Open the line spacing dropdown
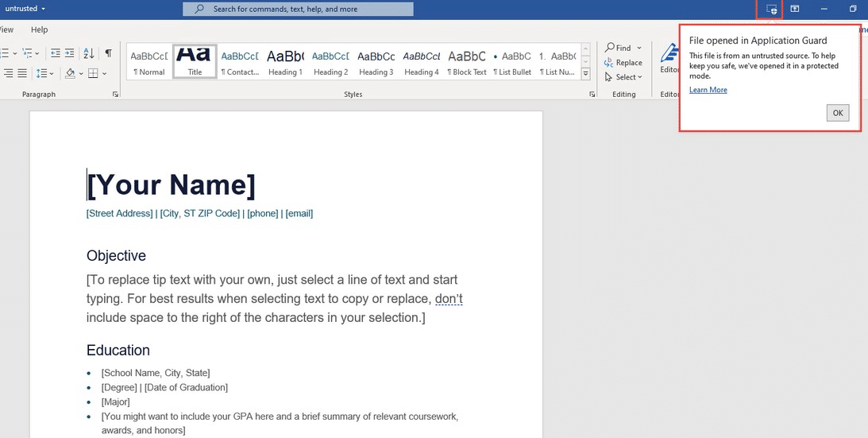This screenshot has height=438, width=868. click(x=45, y=73)
